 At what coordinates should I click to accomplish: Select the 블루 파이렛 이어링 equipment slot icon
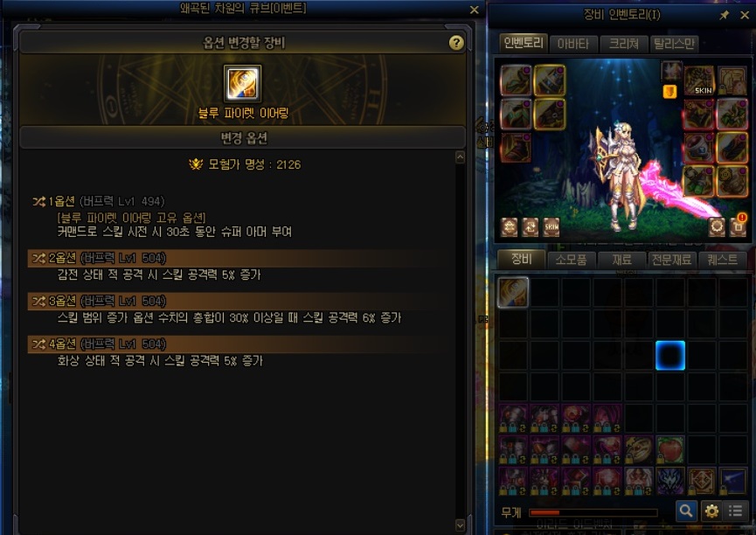pos(242,83)
